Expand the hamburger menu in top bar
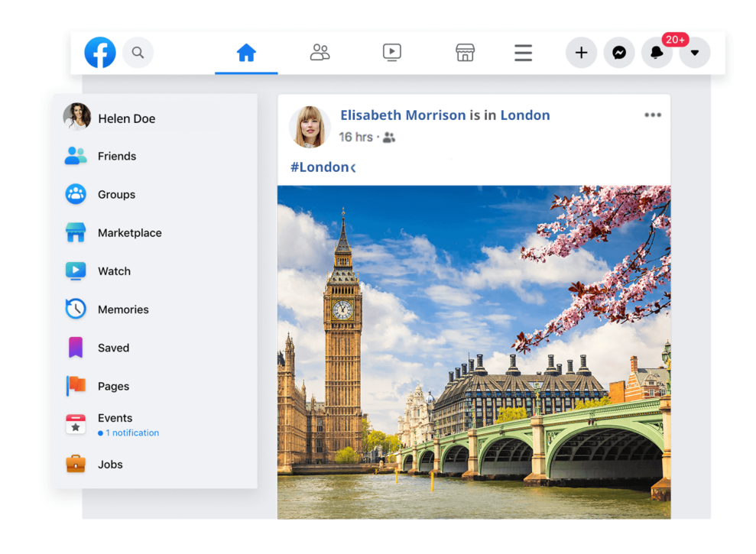Screen dimensions: 756x554 coord(523,53)
